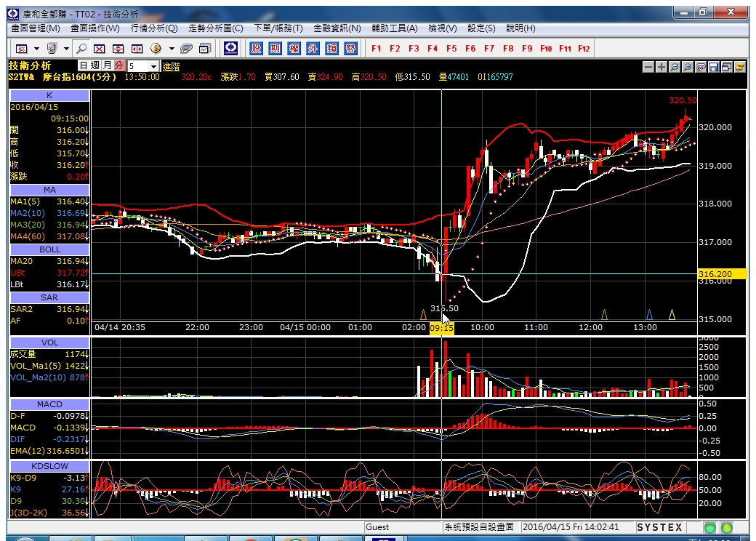
Task: Expand dropdown arrow beside monitor icon
Action: [x=67, y=49]
